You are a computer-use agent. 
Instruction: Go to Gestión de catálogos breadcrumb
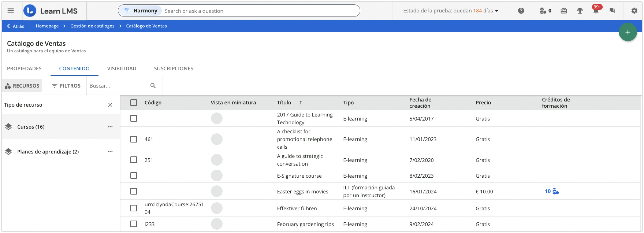point(92,26)
